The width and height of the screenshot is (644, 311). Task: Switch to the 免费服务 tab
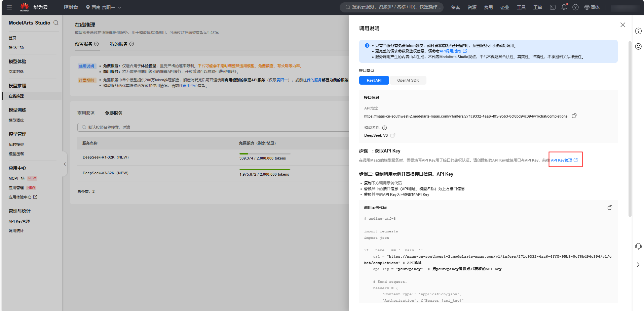114,113
